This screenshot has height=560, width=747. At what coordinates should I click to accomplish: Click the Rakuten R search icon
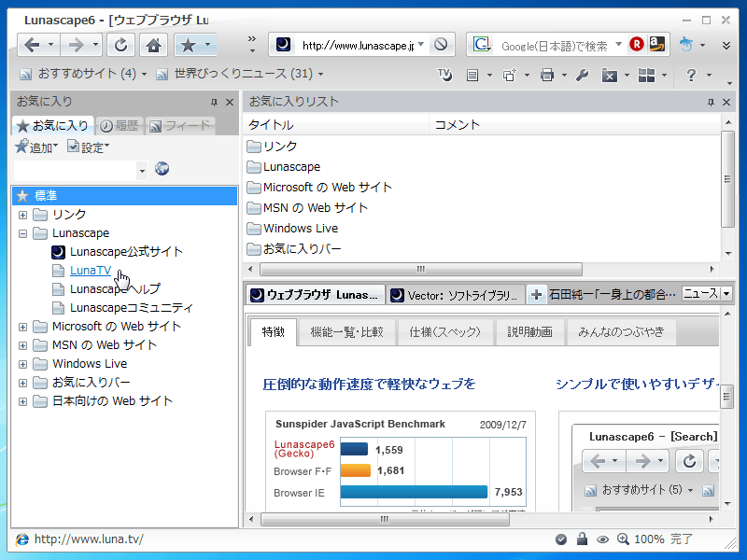pyautogui.click(x=637, y=44)
